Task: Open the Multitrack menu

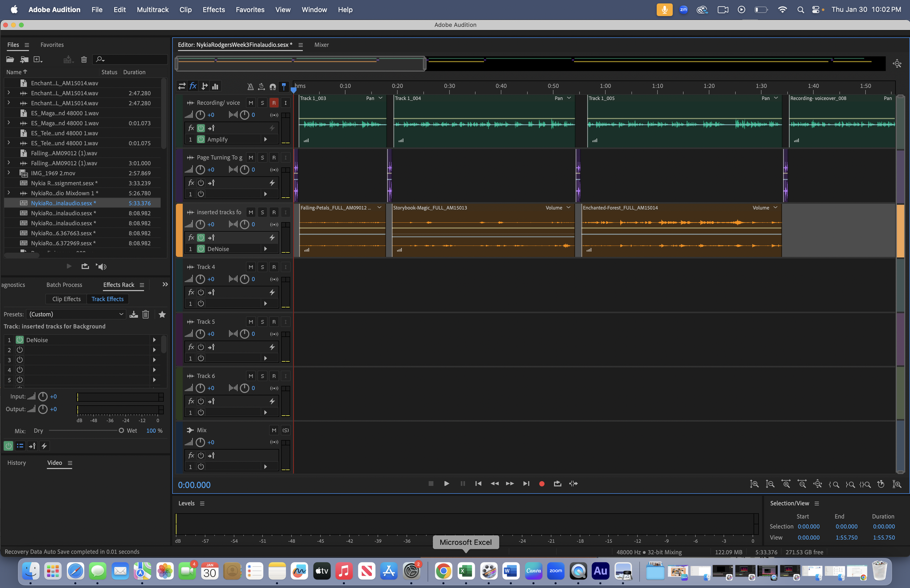Action: 153,9
